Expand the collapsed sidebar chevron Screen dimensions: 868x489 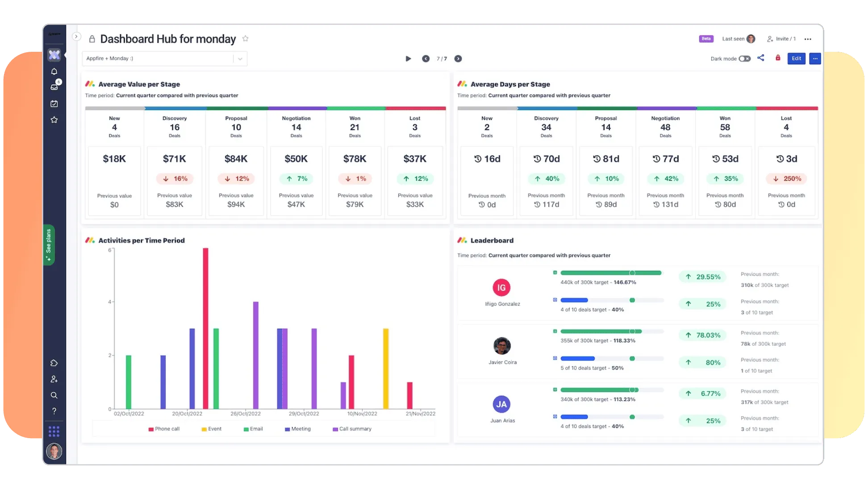(x=76, y=37)
